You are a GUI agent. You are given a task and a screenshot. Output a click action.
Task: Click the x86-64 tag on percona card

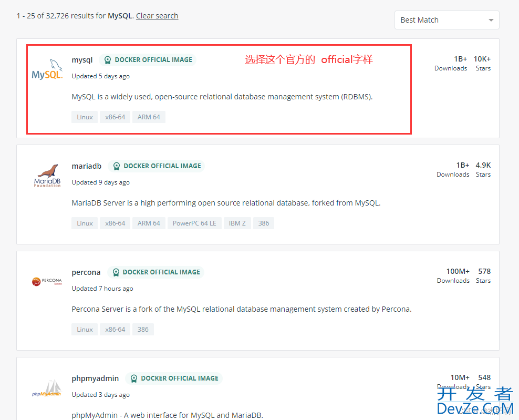pos(115,330)
